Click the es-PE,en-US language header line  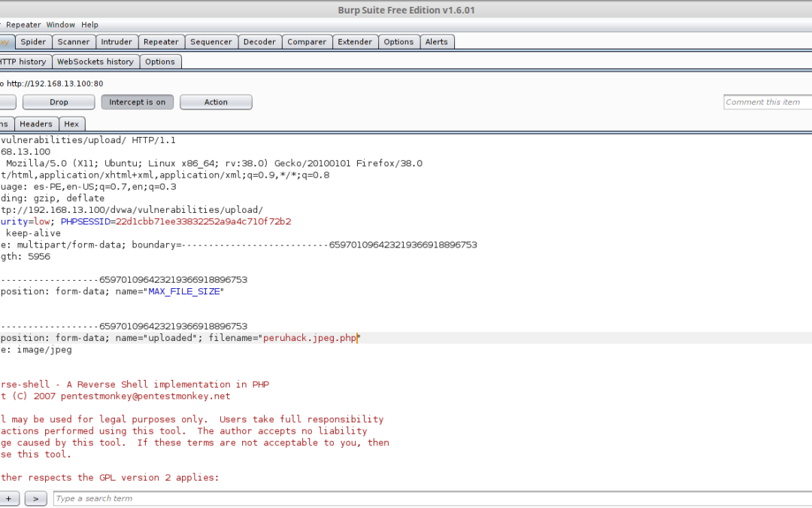[x=89, y=187]
